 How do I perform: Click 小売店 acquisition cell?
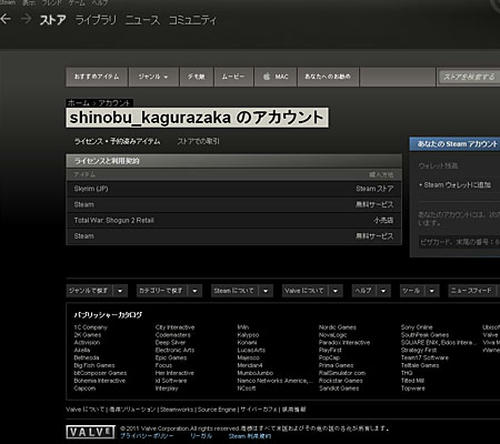383,220
